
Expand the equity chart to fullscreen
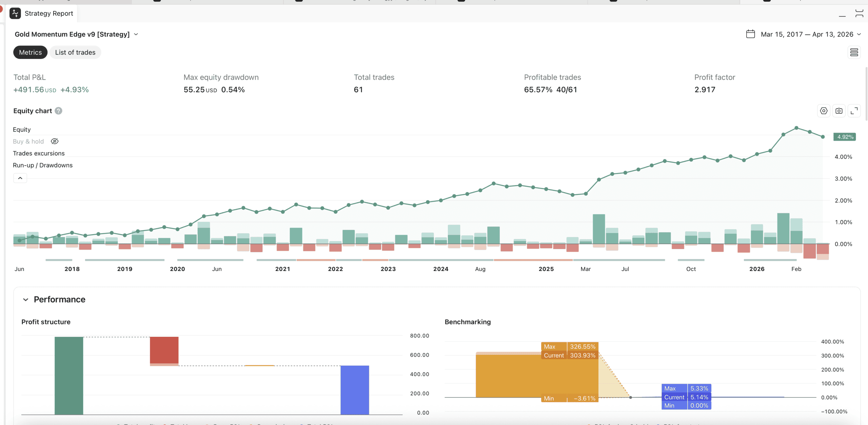(854, 111)
